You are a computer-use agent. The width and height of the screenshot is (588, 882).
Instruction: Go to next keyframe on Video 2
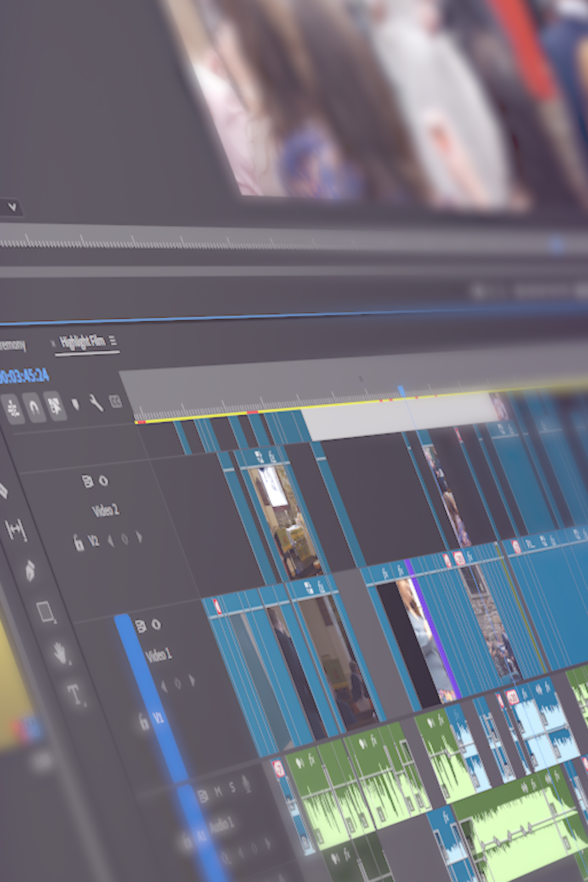point(139,537)
